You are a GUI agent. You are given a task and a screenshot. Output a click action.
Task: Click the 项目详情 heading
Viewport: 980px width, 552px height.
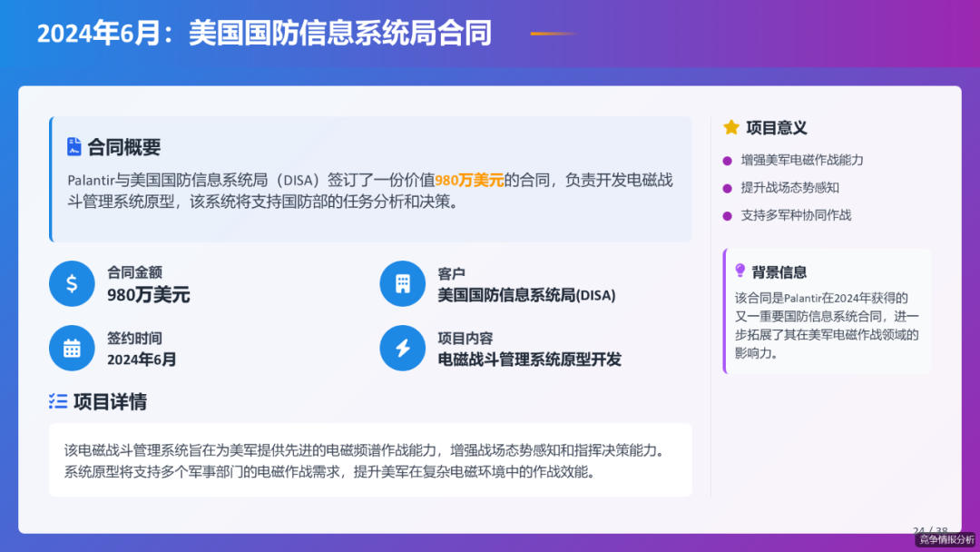[110, 401]
